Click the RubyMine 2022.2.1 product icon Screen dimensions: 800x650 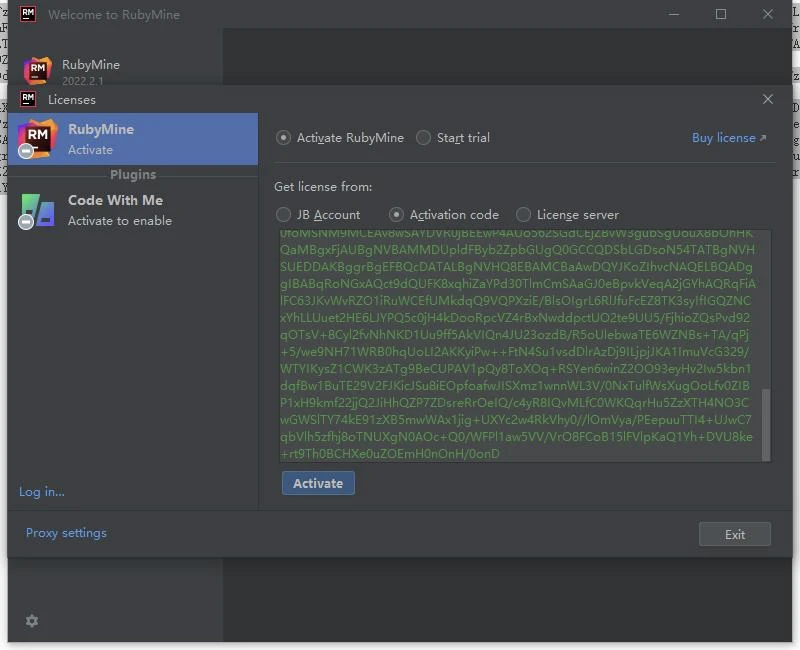pyautogui.click(x=37, y=71)
